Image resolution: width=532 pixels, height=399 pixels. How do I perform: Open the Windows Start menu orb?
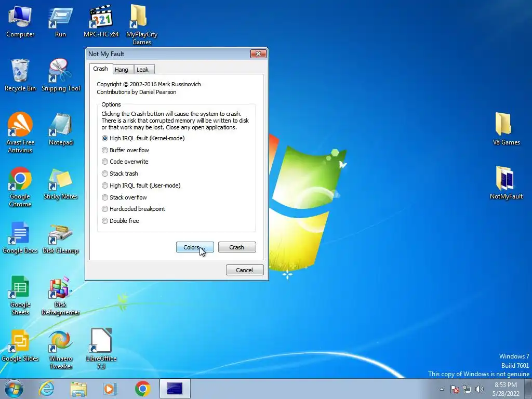pyautogui.click(x=14, y=389)
